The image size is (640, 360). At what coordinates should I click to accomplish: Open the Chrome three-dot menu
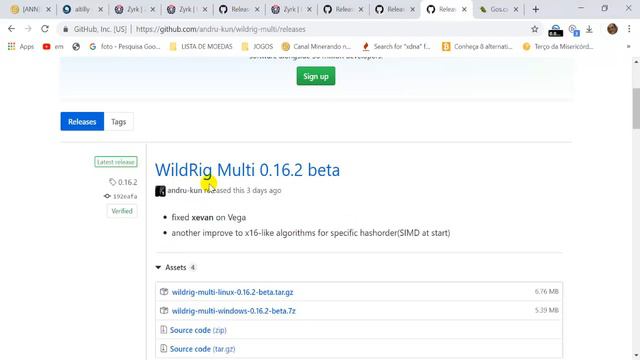click(629, 29)
